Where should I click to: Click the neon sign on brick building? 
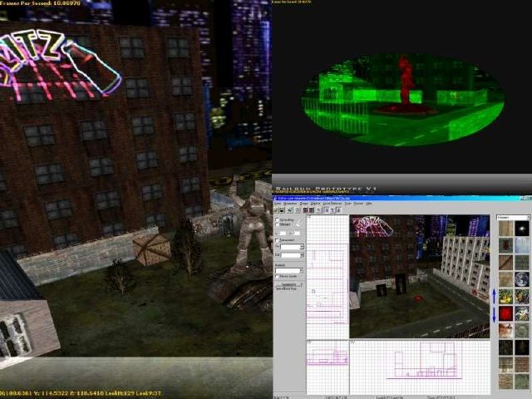click(x=59, y=66)
